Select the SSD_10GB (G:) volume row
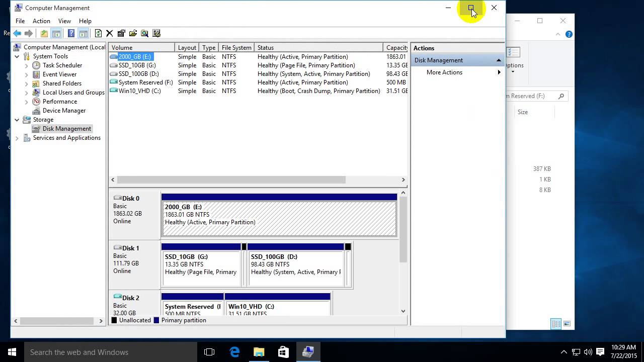This screenshot has width=644, height=362. [x=258, y=65]
